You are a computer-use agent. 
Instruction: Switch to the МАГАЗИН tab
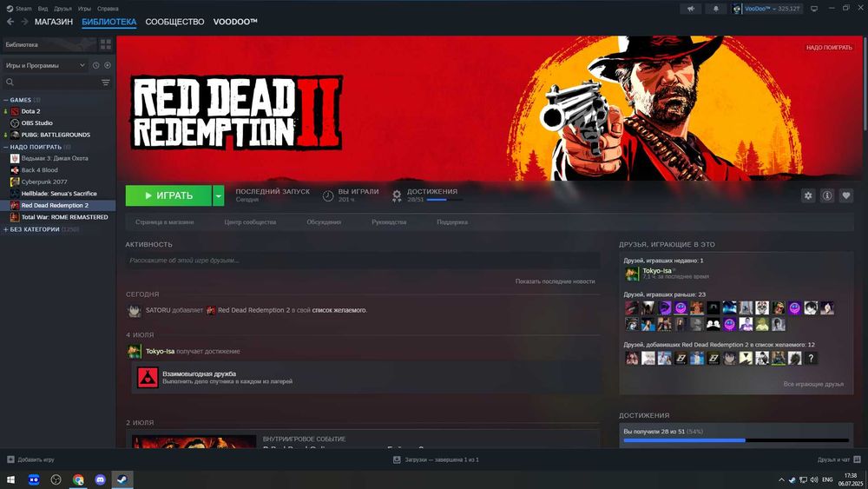(x=54, y=22)
